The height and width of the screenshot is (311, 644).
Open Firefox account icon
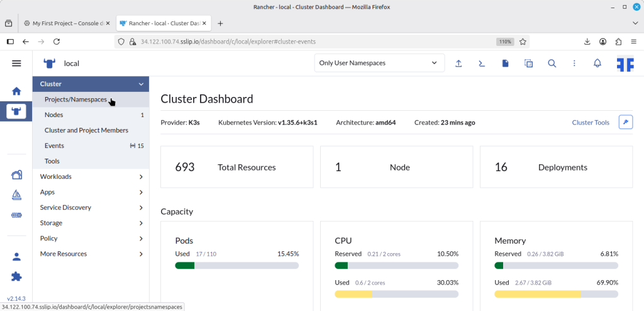(602, 42)
